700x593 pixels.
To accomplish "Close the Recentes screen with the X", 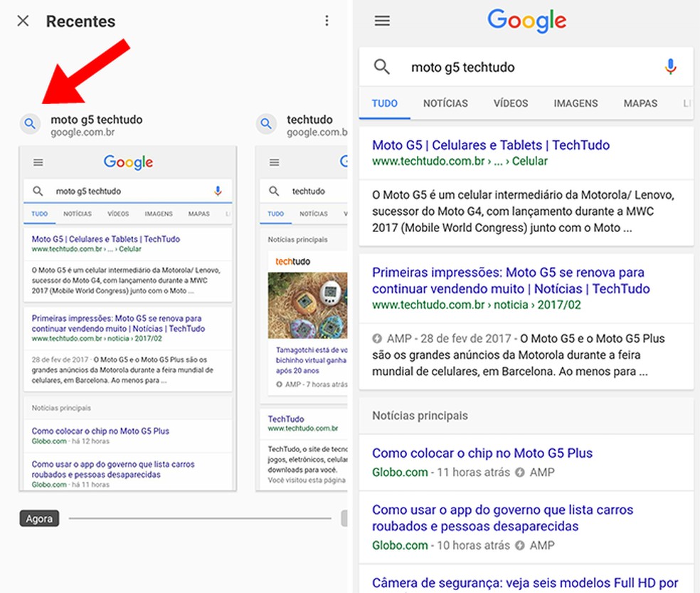I will tap(23, 21).
